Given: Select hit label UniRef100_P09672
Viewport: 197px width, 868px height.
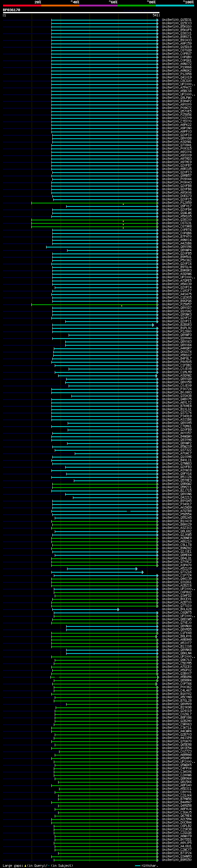Looking at the screenshot, I should click(x=176, y=108).
